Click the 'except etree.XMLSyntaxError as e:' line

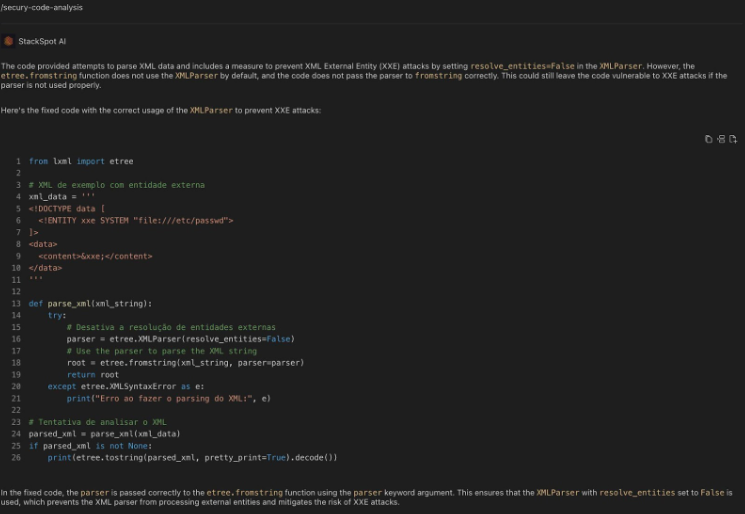coord(126,387)
